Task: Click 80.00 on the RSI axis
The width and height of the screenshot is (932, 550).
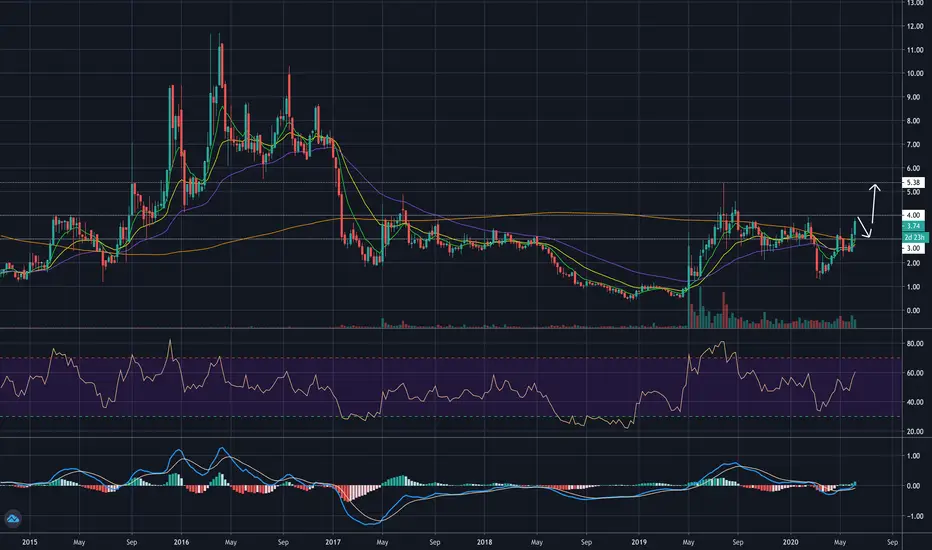Action: 915,344
